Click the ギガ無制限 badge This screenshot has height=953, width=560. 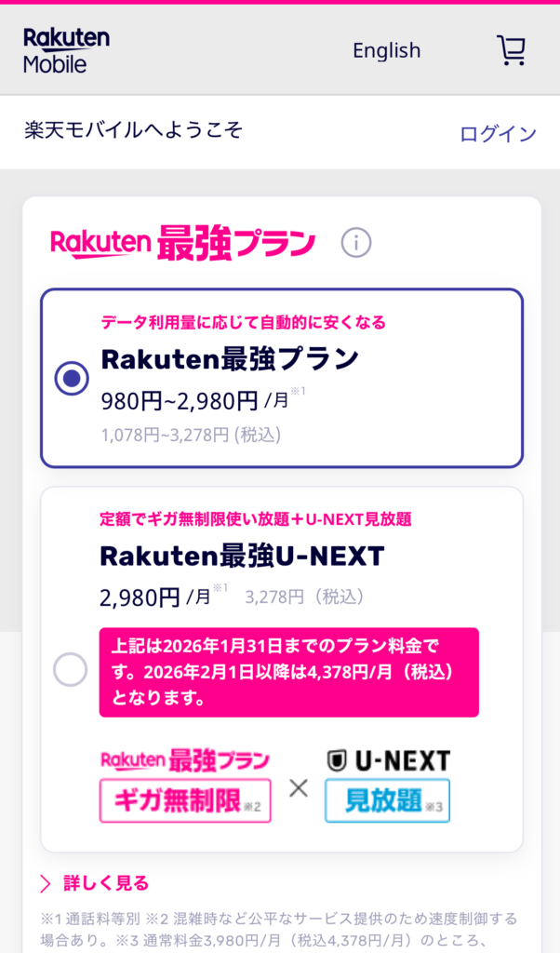tap(185, 800)
